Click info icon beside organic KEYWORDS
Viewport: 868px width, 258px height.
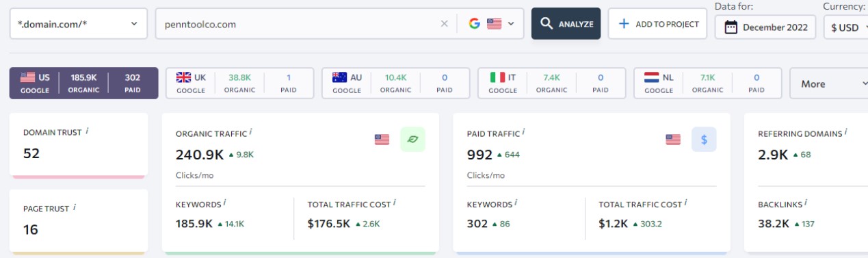pos(224,203)
